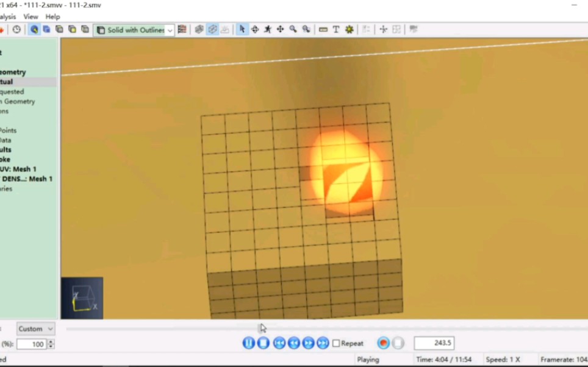This screenshot has width=588, height=367.
Task: Click the yellow gear icon in the toolbar
Action: point(349,29)
